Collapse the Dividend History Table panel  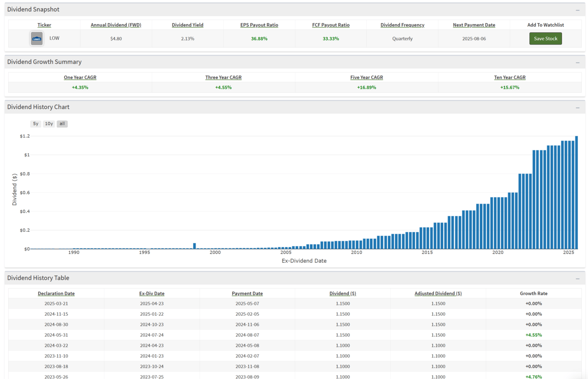click(x=578, y=278)
